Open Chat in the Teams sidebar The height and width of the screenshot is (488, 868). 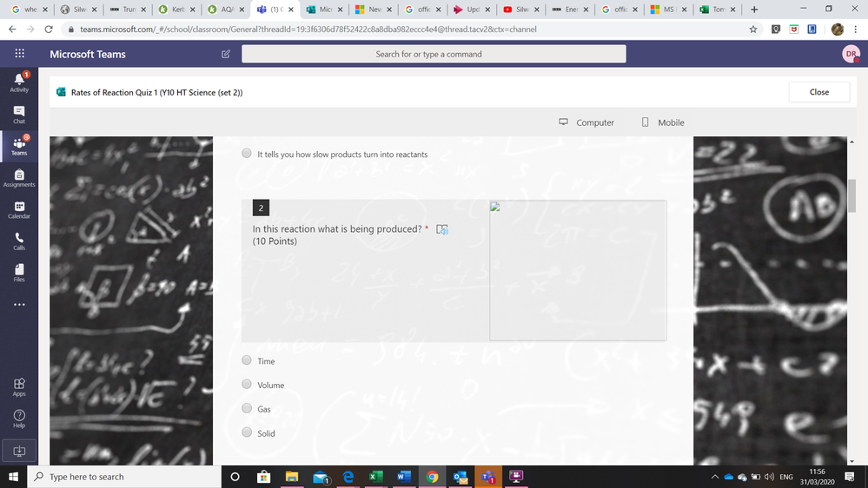19,115
